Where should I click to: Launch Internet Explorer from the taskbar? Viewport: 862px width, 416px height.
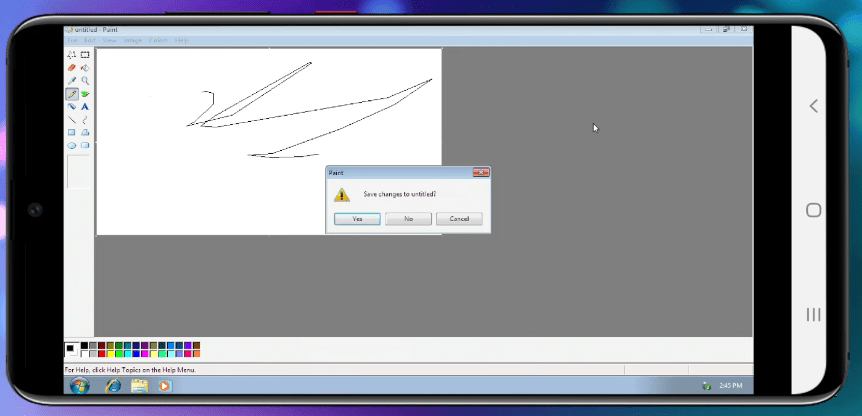pyautogui.click(x=113, y=386)
